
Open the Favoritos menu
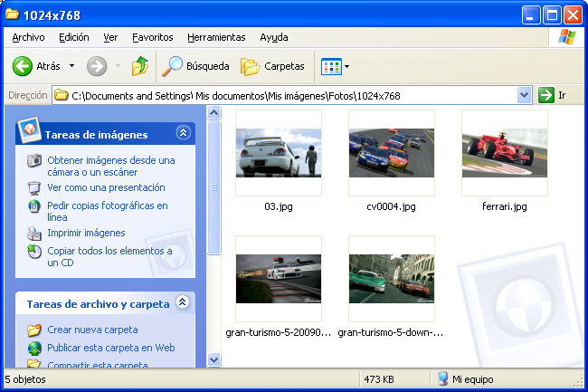[x=153, y=37]
